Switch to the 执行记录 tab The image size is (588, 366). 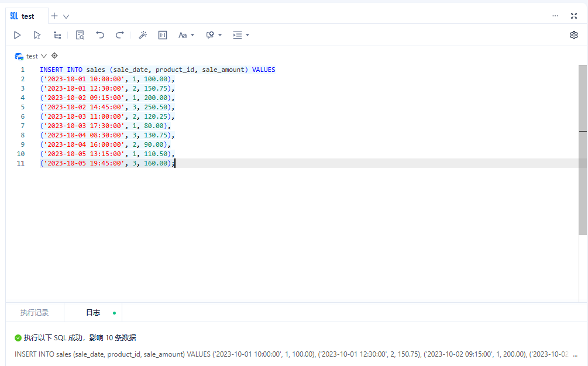coord(35,312)
